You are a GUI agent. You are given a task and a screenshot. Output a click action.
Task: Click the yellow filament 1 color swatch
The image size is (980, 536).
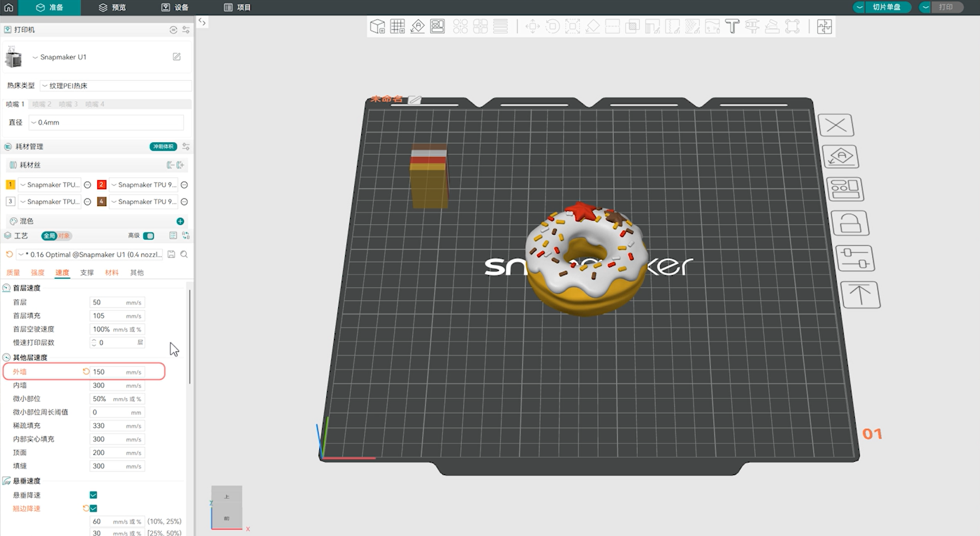(x=10, y=185)
